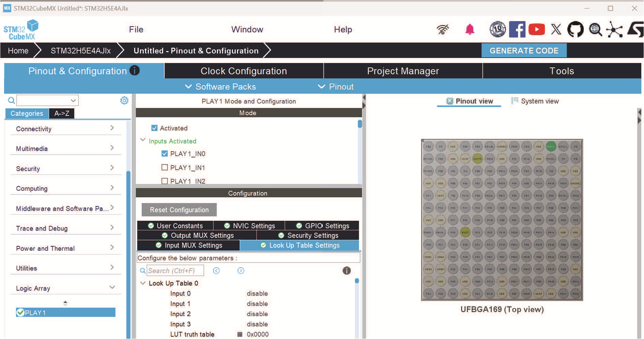The height and width of the screenshot is (339, 644).
Task: Show parameter description info icon
Action: click(346, 271)
